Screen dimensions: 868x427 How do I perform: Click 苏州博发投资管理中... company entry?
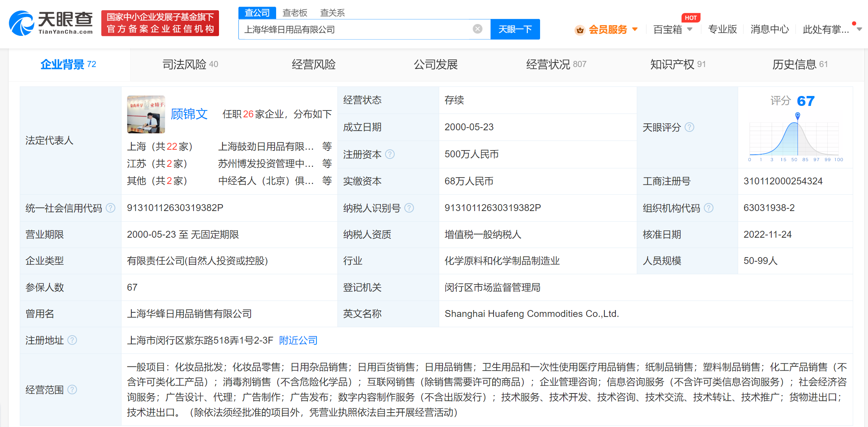coord(266,164)
